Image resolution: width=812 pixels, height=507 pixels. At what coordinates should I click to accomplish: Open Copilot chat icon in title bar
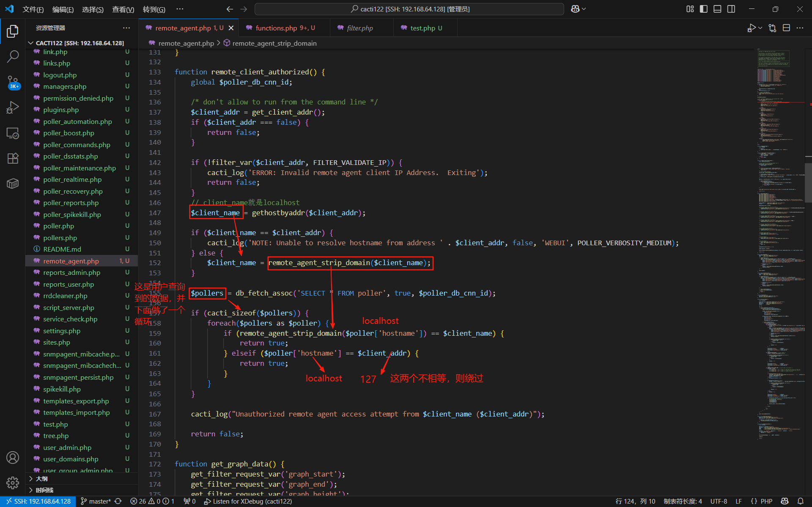pyautogui.click(x=575, y=9)
